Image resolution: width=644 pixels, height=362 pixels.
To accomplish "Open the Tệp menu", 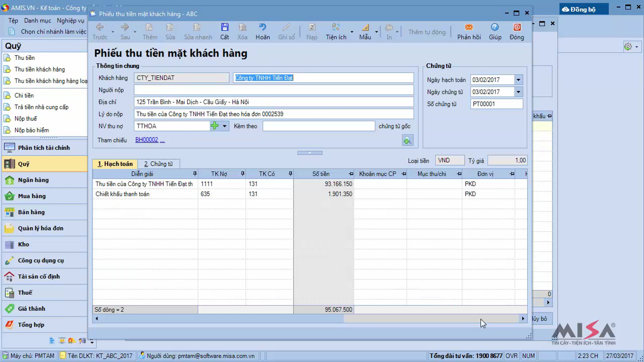I will pos(13,21).
